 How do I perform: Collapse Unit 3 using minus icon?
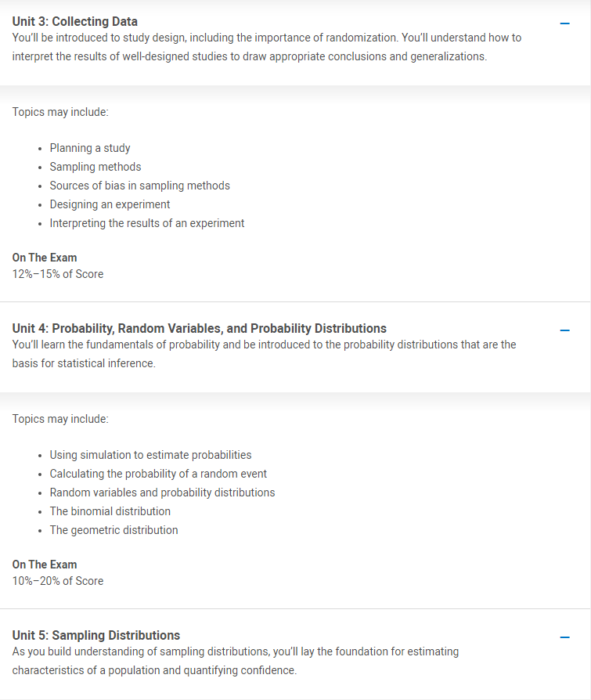[x=564, y=23]
